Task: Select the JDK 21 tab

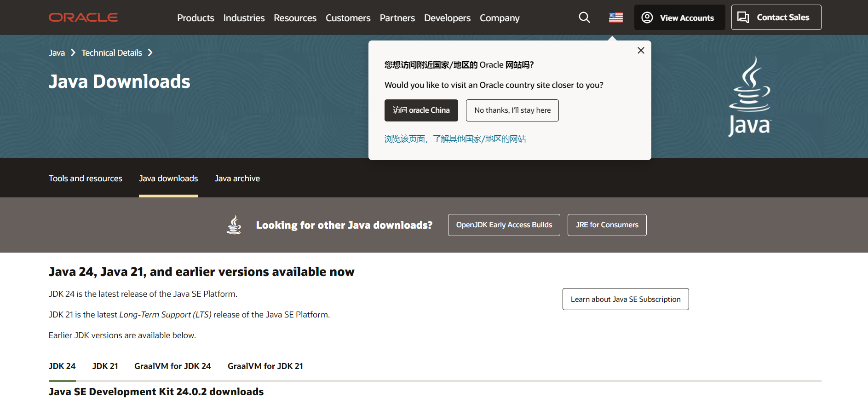Action: coord(105,366)
